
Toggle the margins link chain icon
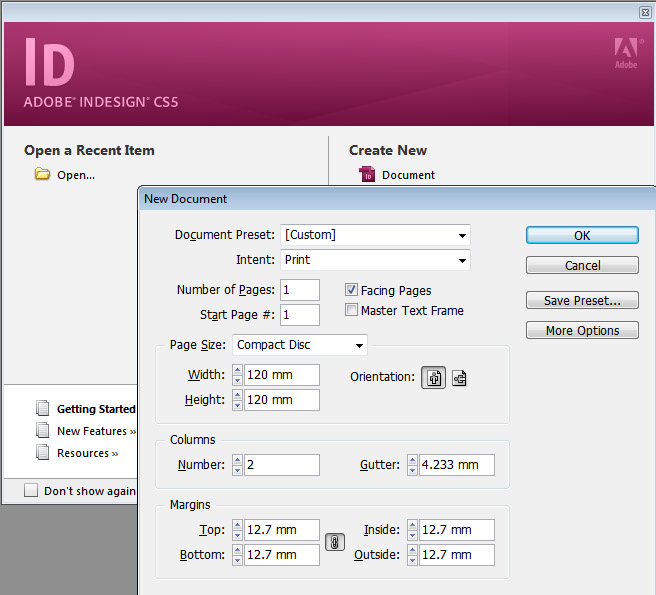tap(335, 542)
